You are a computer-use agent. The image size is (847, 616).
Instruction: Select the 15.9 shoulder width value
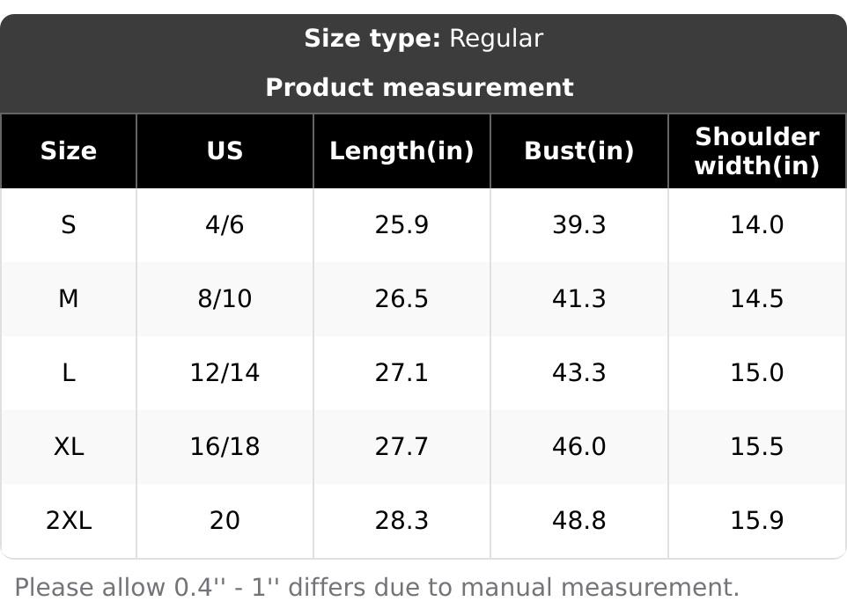point(756,521)
